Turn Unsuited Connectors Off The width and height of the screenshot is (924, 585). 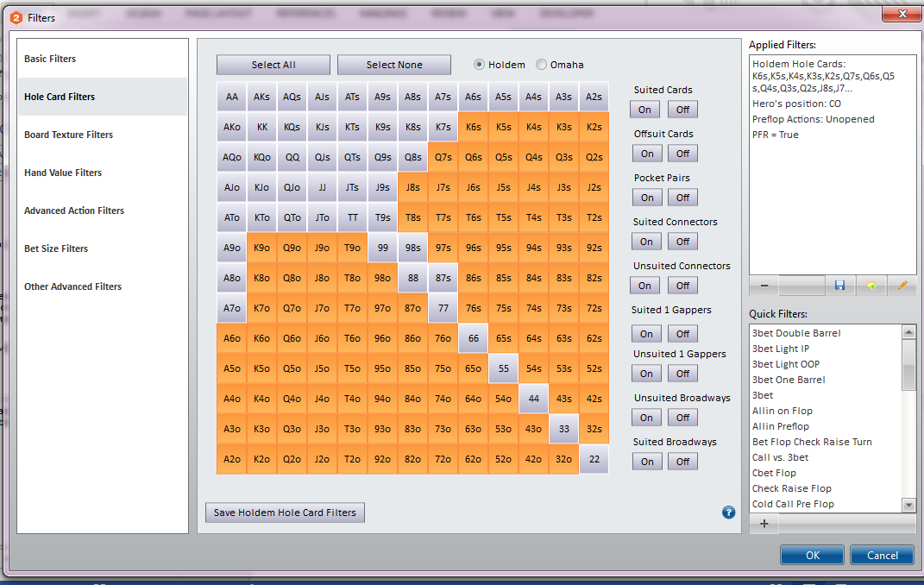[682, 286]
